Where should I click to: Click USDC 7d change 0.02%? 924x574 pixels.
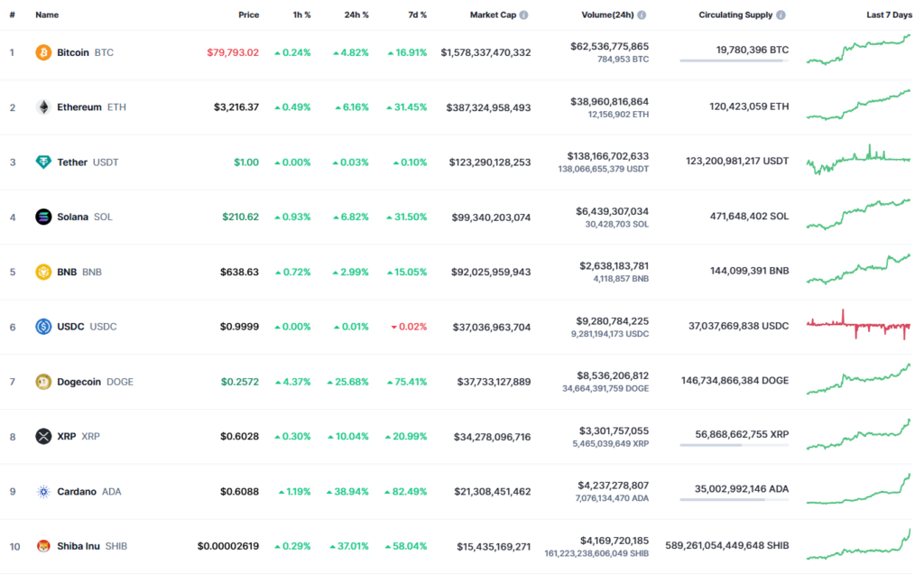[x=409, y=327]
